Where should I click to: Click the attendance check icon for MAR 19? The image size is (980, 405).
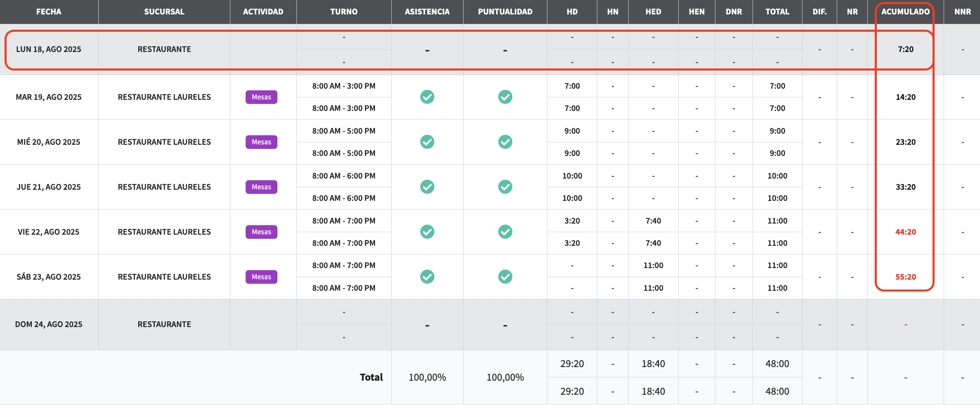pos(427,97)
